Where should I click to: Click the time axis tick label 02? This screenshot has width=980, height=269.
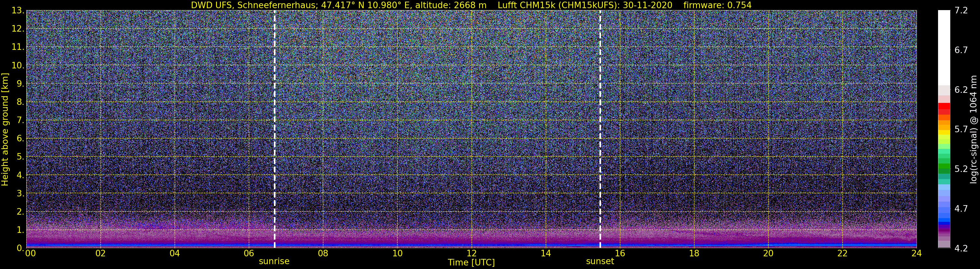101,253
